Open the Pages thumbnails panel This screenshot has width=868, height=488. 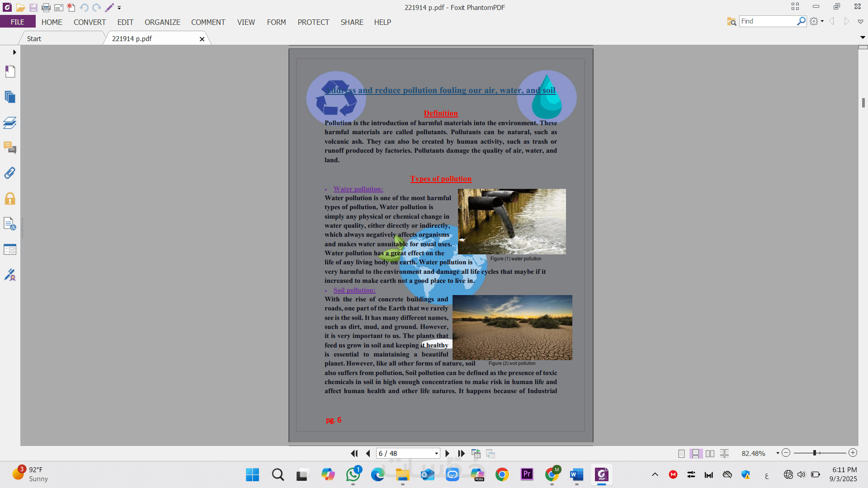point(10,97)
